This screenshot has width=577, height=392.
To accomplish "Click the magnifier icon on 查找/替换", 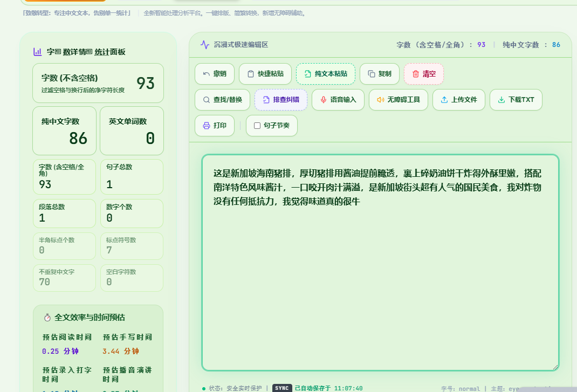I will [x=207, y=100].
